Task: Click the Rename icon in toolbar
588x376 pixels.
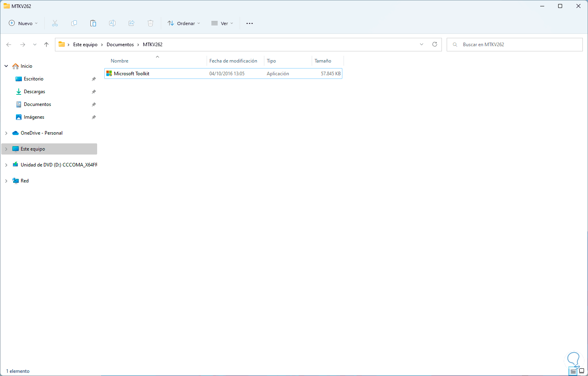Action: pyautogui.click(x=112, y=23)
